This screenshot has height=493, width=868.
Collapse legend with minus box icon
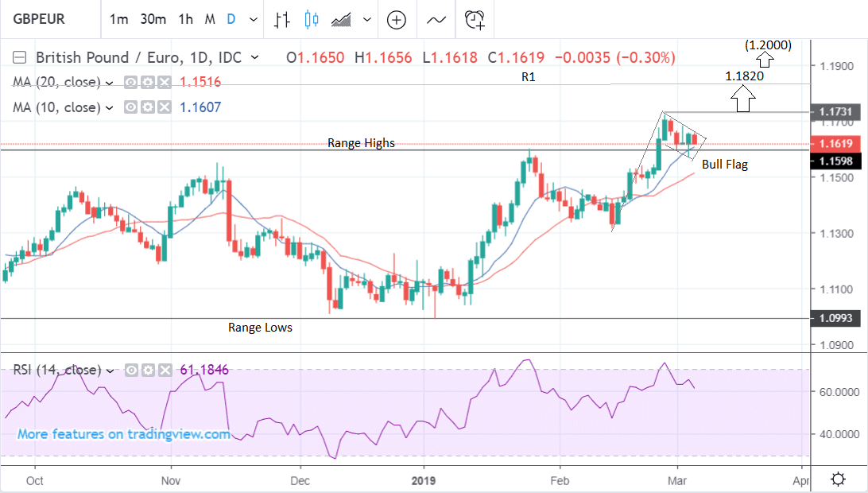20,57
